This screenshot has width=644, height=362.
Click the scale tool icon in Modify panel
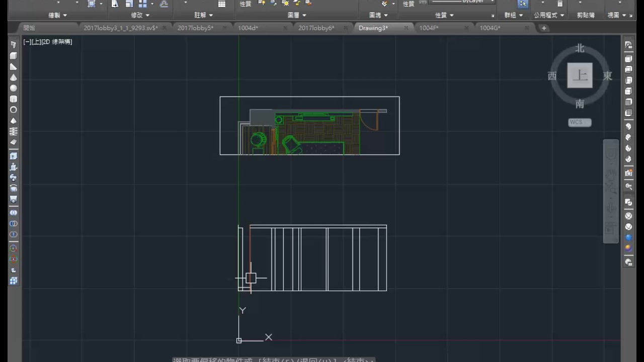pyautogui.click(x=129, y=4)
